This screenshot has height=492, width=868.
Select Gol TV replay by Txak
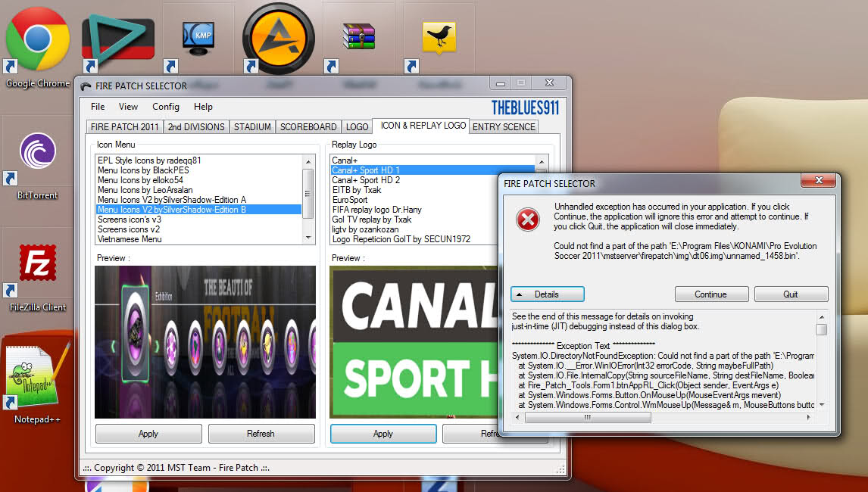point(414,220)
